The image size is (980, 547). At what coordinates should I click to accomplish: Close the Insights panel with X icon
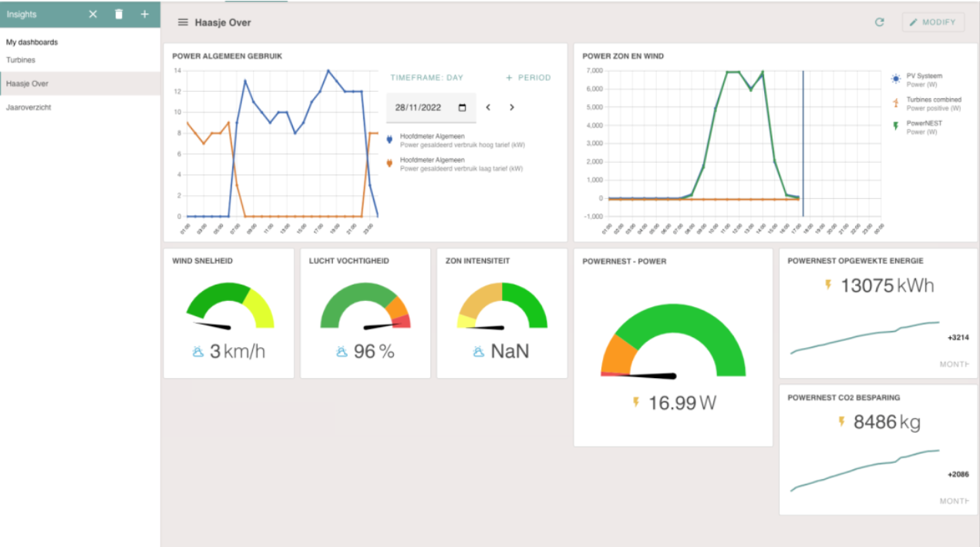93,15
